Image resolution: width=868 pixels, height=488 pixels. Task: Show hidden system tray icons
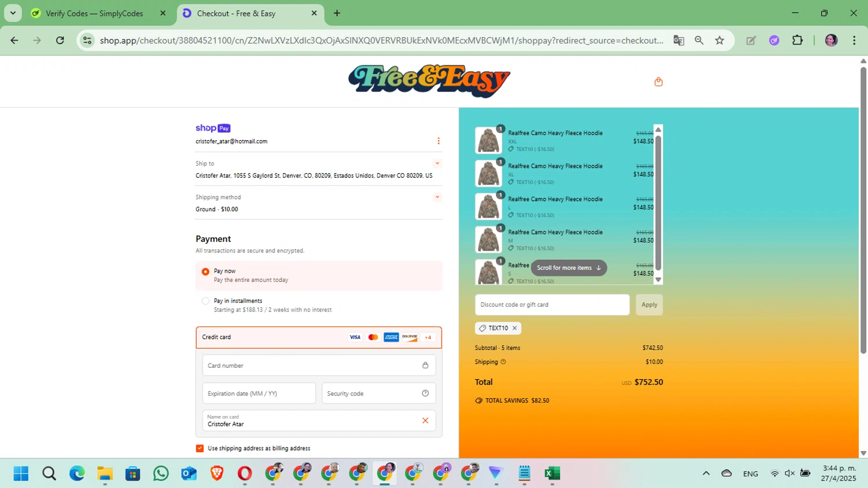point(706,474)
